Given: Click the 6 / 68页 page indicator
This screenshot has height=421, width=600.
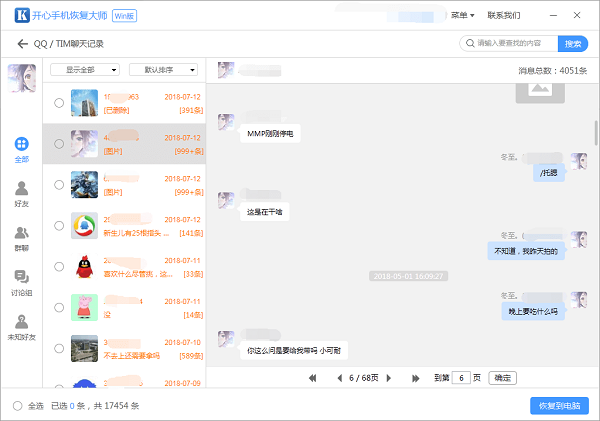Looking at the screenshot, I should point(364,378).
